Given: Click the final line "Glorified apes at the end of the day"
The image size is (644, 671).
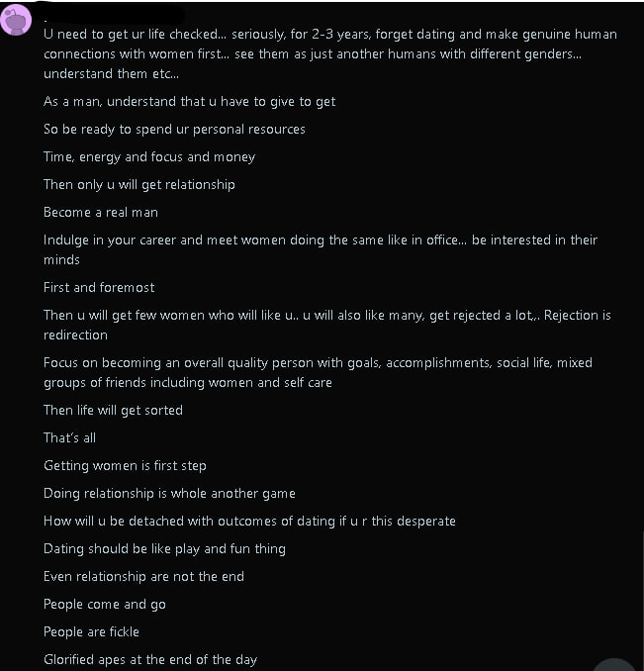Looking at the screenshot, I should [x=150, y=659].
